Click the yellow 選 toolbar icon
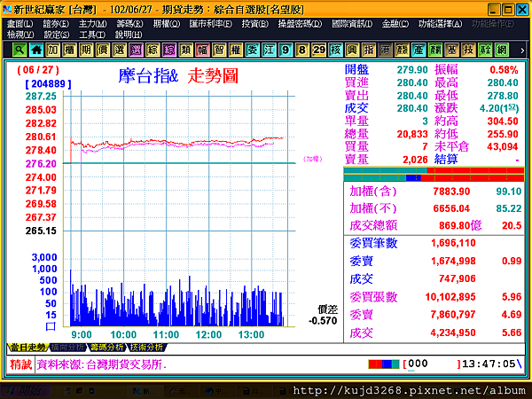 (120, 50)
